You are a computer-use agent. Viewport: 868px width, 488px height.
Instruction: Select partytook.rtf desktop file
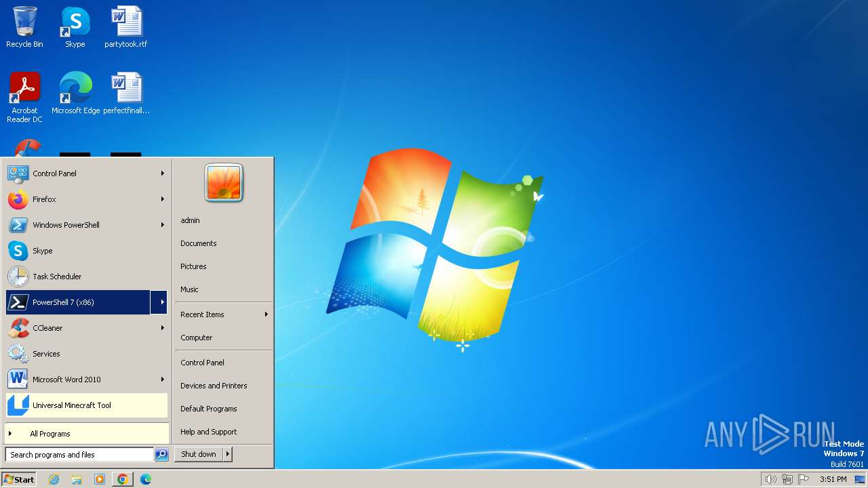(126, 28)
